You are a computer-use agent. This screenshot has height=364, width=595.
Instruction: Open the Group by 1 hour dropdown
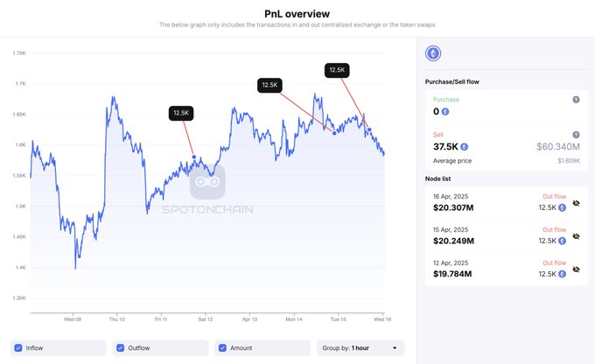pyautogui.click(x=359, y=347)
